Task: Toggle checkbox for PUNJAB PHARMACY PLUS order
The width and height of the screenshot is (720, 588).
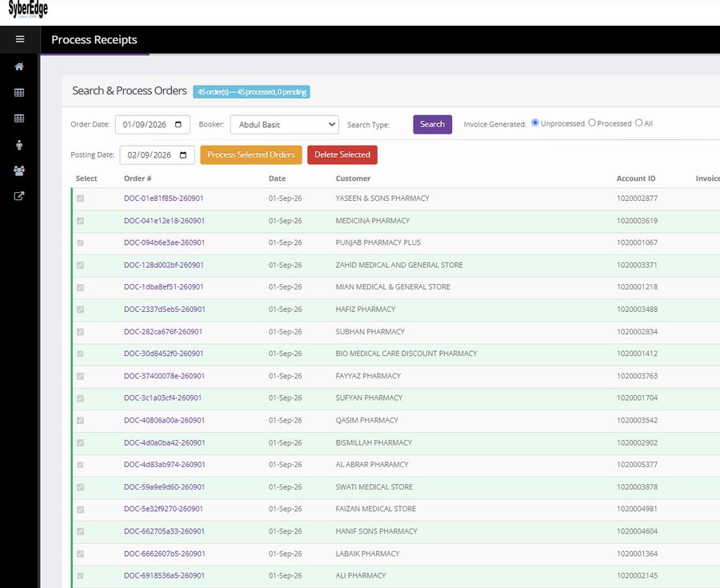Action: point(80,243)
